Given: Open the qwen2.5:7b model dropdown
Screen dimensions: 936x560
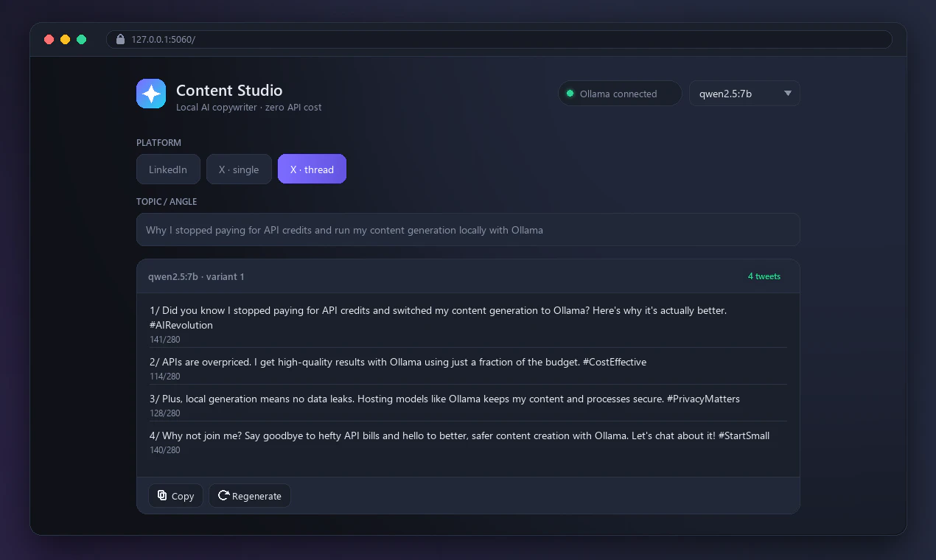Looking at the screenshot, I should [x=744, y=94].
